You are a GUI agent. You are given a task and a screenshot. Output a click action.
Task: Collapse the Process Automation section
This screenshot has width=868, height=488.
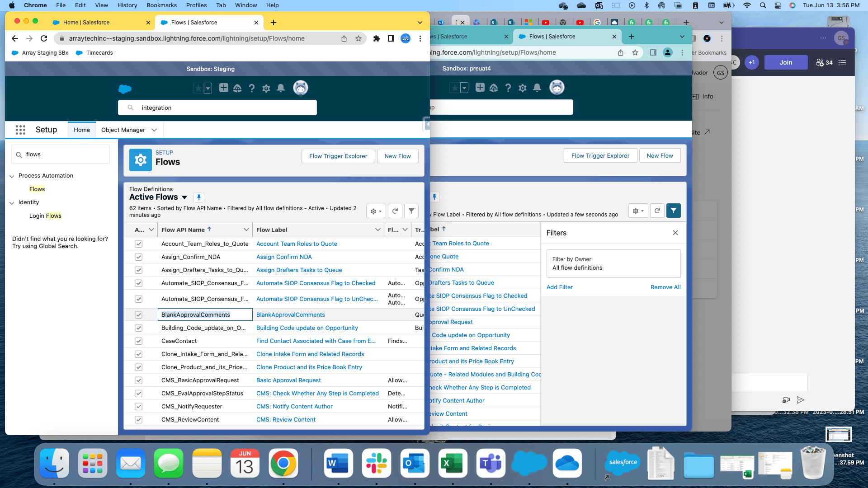(12, 176)
